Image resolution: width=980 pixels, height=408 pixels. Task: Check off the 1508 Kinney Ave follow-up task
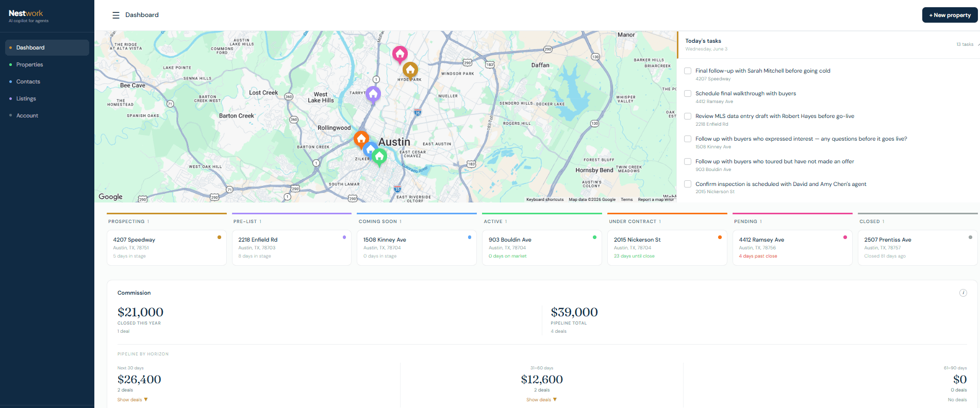[688, 139]
